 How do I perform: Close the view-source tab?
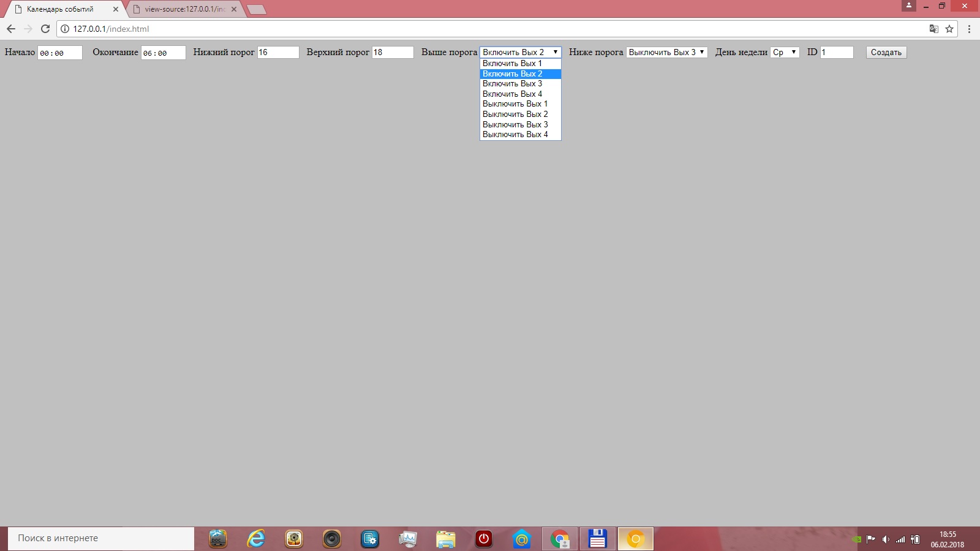pos(234,9)
